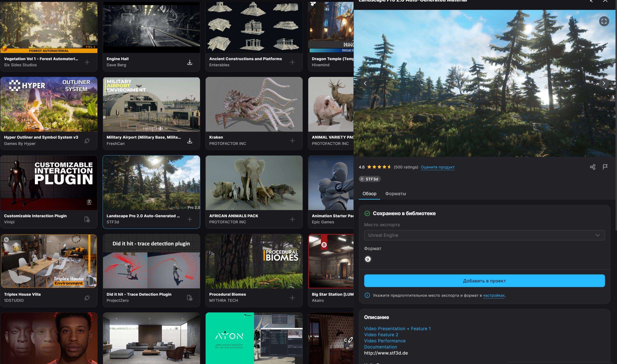Viewport: 617px width, 364px height.
Task: Click plugin icon on Hyper Outliner card
Action: pos(87,141)
